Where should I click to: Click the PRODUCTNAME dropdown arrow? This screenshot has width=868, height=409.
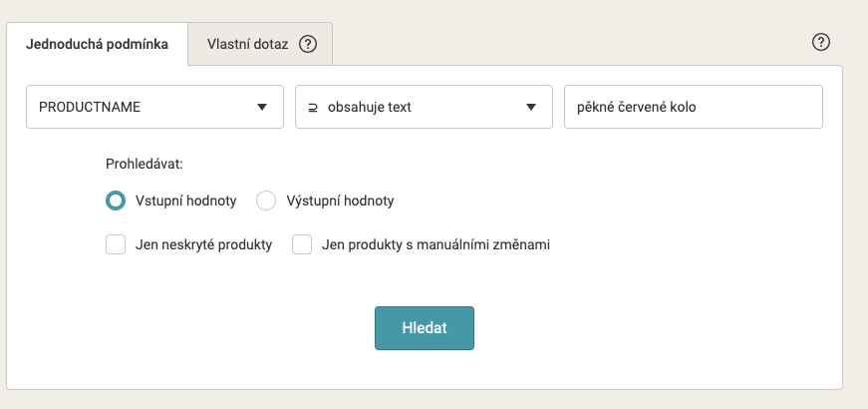point(262,107)
